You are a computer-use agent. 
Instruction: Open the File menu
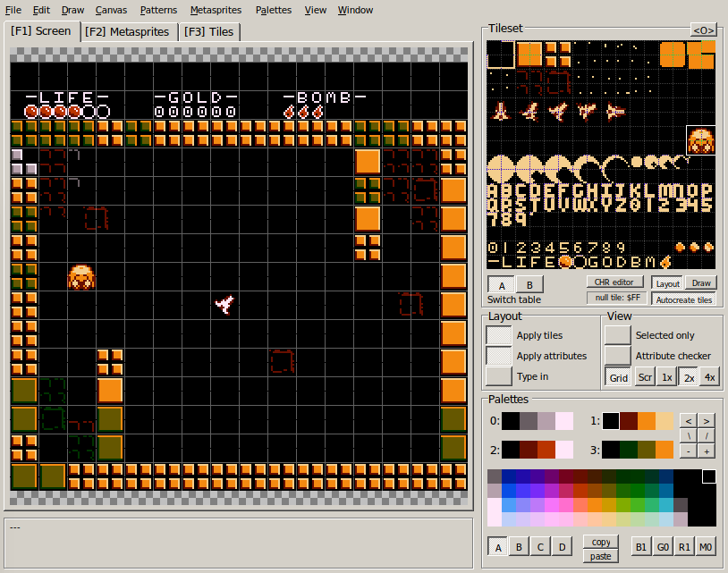tap(13, 10)
